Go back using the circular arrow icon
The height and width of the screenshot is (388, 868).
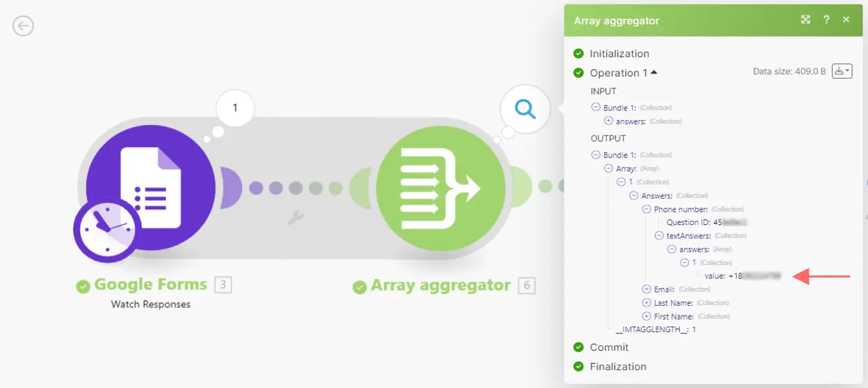(23, 26)
